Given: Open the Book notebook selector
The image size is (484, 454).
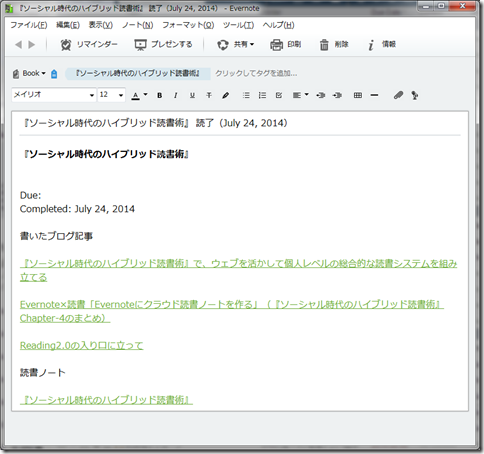Looking at the screenshot, I should (x=29, y=73).
